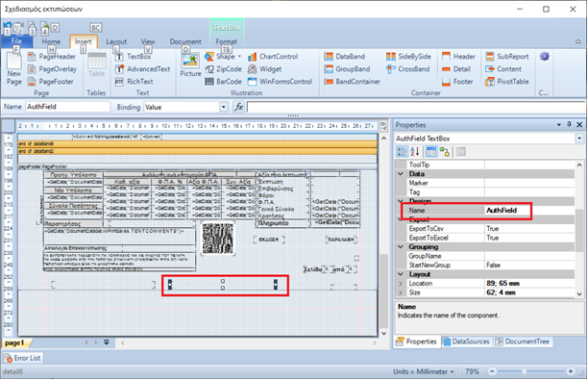Collapse the Layout property category

[x=401, y=274]
